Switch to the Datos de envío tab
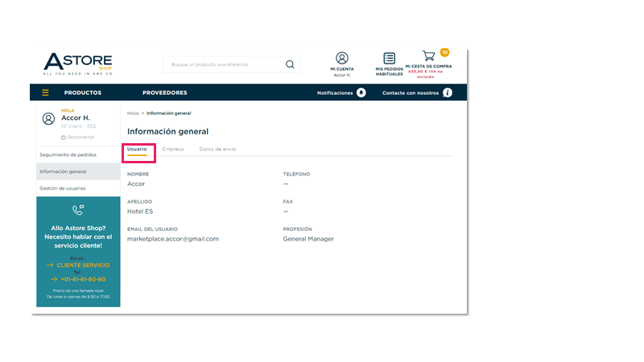 [217, 149]
